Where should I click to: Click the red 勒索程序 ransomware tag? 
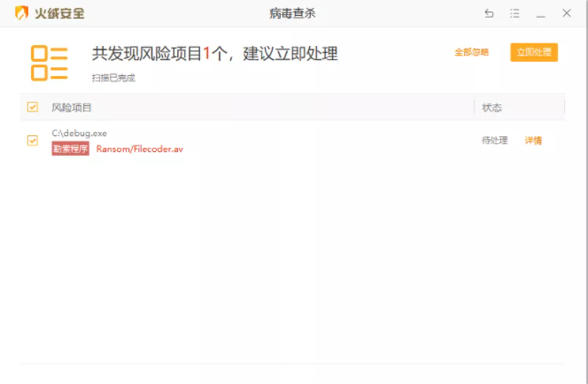point(71,149)
